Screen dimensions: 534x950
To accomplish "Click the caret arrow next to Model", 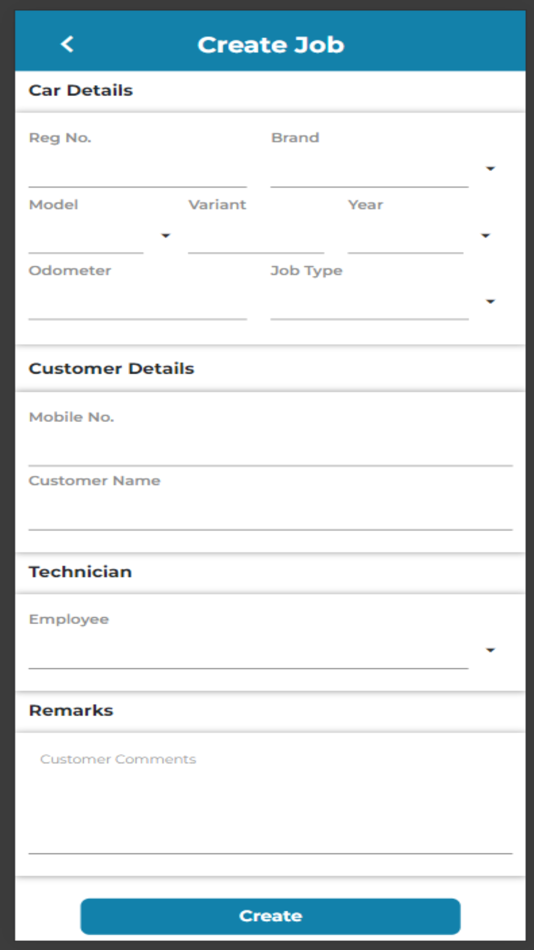I will 165,235.
